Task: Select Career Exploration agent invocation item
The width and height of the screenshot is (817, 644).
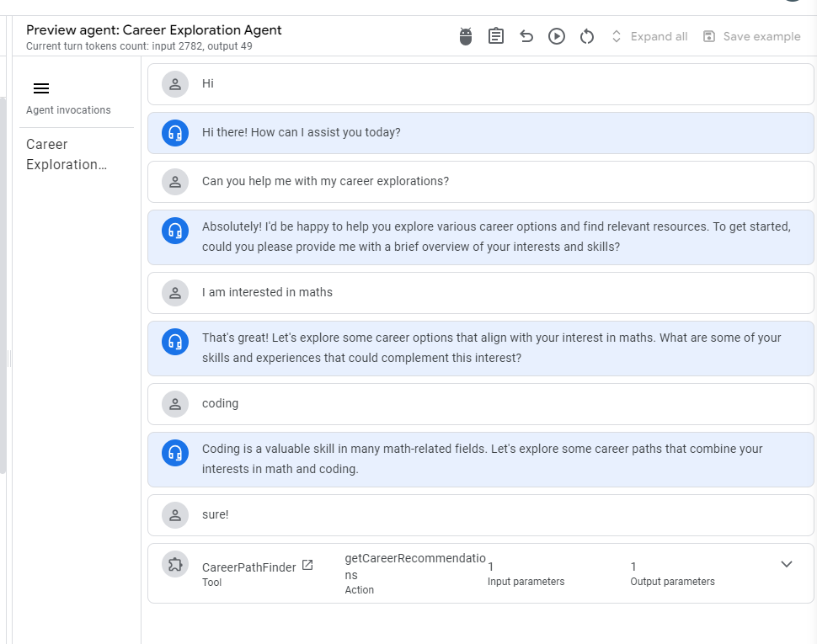Action: pos(67,154)
